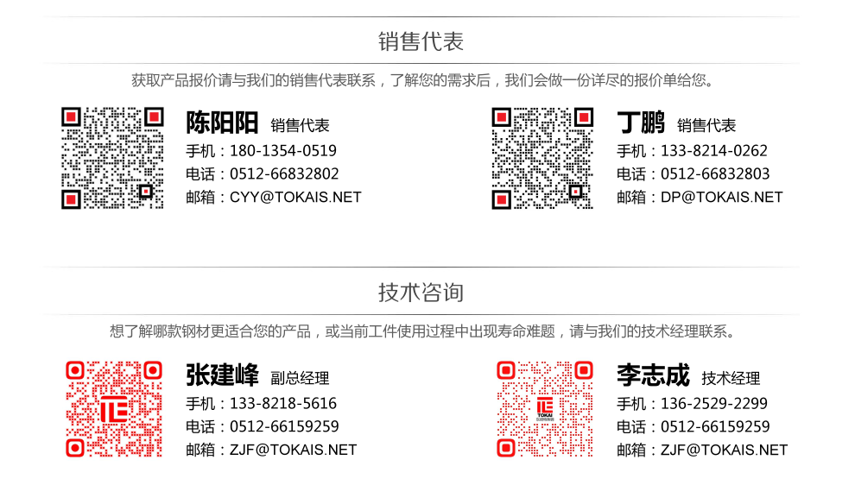Click the email CYY@TOKAIS.NET
Screen dimensions: 855x504
pyautogui.click(x=295, y=197)
